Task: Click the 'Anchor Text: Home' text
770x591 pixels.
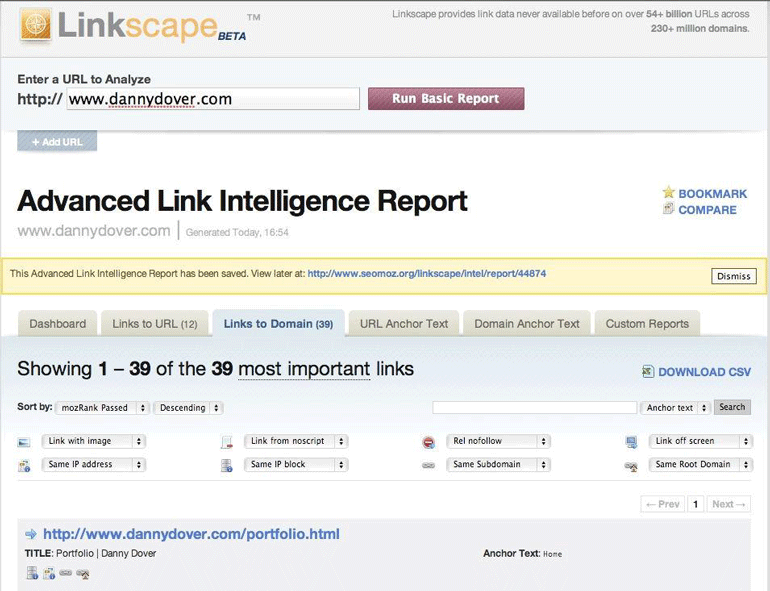Action: 522,554
